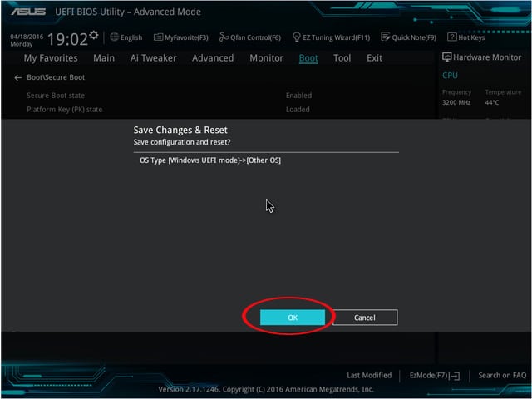Open the Advanced tab

pos(213,58)
